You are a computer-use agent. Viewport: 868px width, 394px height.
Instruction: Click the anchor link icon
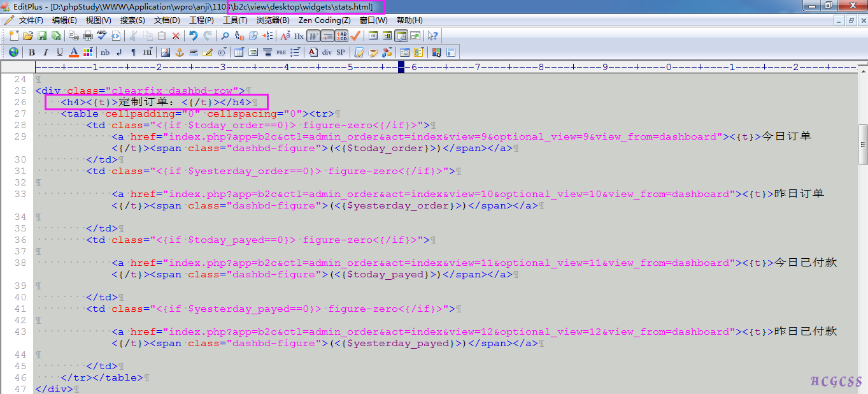pyautogui.click(x=180, y=52)
